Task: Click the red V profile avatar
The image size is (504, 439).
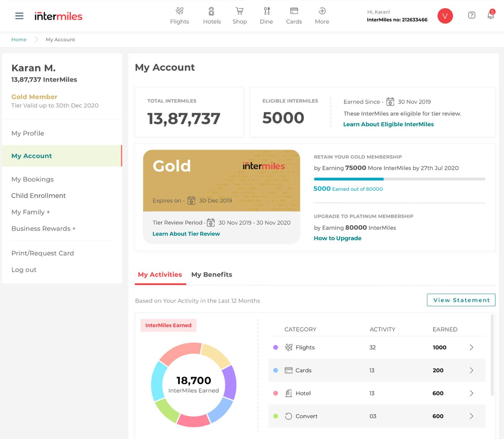Action: [x=445, y=15]
